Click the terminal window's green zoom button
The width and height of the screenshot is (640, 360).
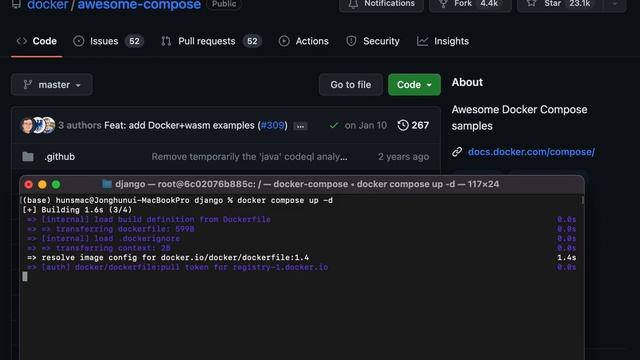click(x=56, y=184)
